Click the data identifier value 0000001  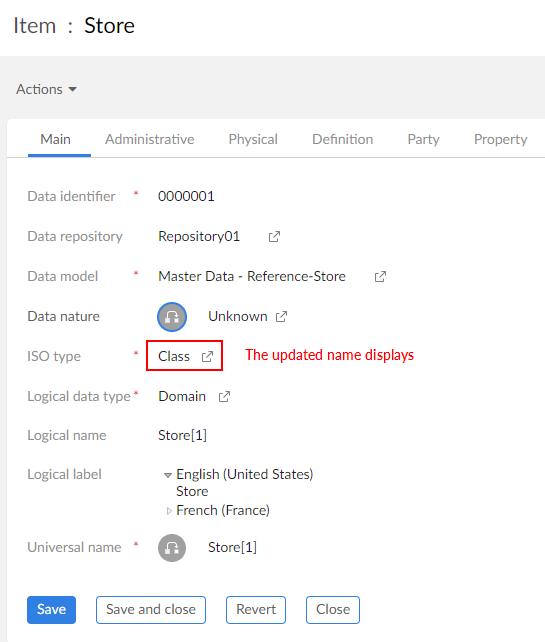click(x=186, y=196)
